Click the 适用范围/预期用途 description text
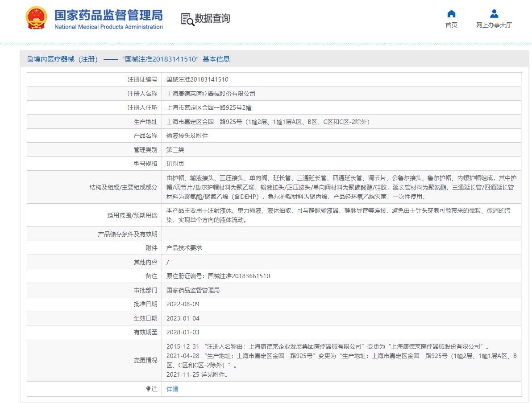Viewport: 532px width, 403px height. [x=338, y=215]
